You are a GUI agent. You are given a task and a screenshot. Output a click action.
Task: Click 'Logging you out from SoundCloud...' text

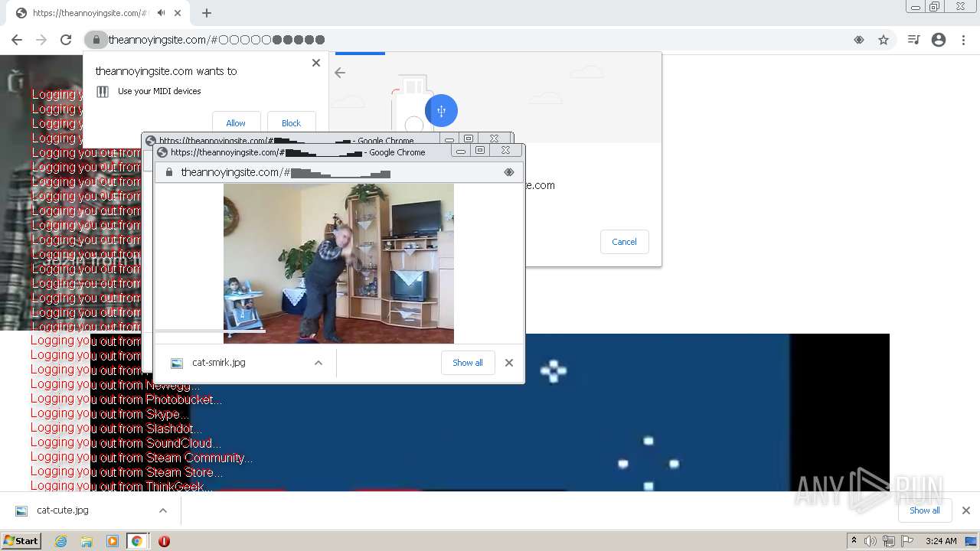[126, 443]
